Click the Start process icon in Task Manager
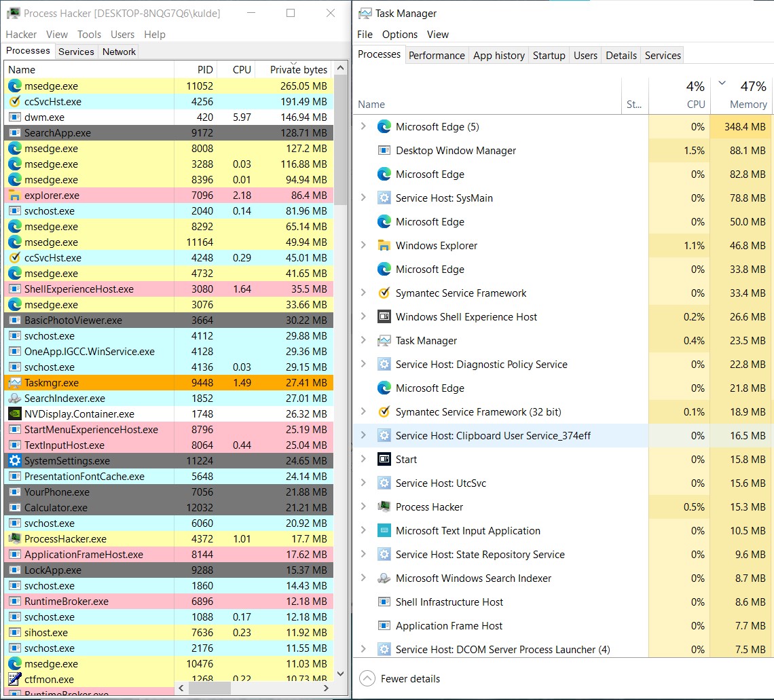This screenshot has width=774, height=700. point(384,460)
